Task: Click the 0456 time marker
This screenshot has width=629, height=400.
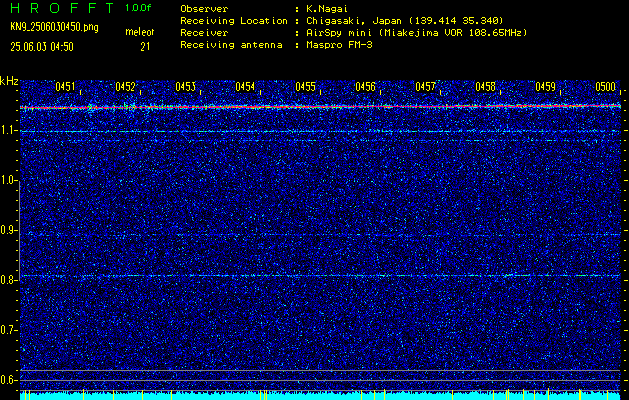Action: click(x=365, y=87)
